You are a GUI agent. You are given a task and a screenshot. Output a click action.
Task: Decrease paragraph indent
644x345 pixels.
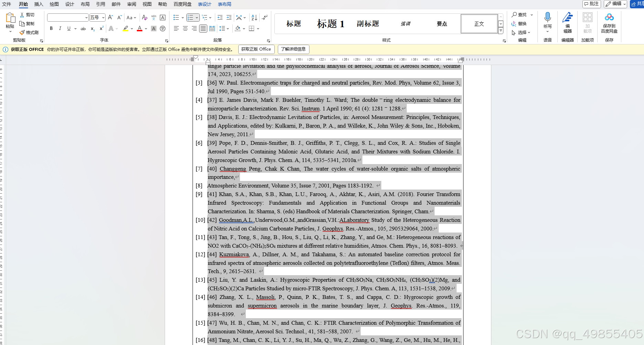(220, 18)
